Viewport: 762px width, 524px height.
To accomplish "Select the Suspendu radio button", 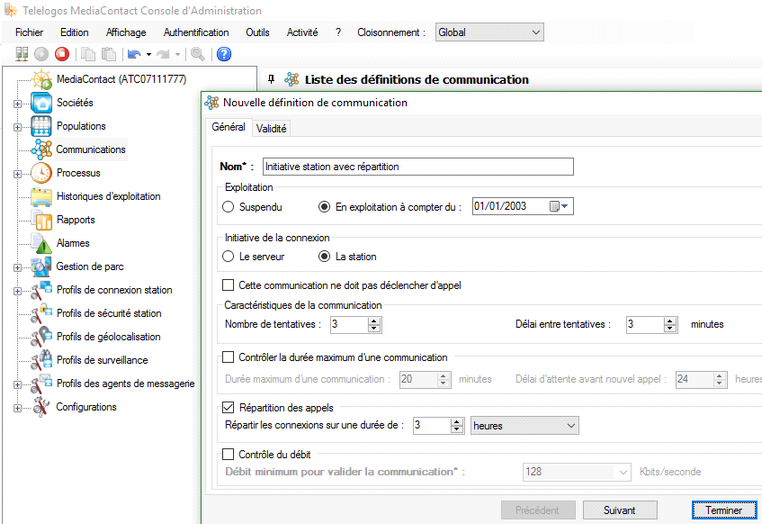I will click(228, 207).
